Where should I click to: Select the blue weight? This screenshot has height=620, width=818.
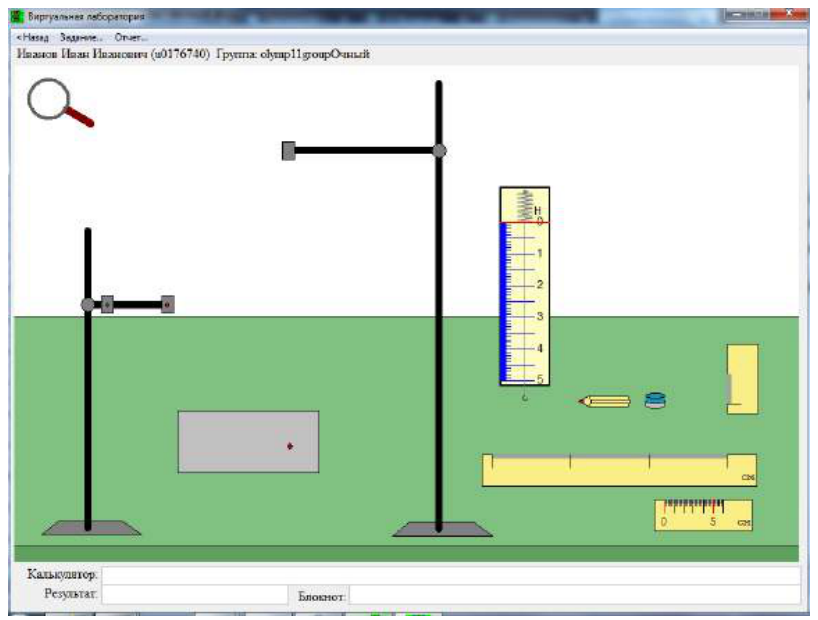coord(655,400)
